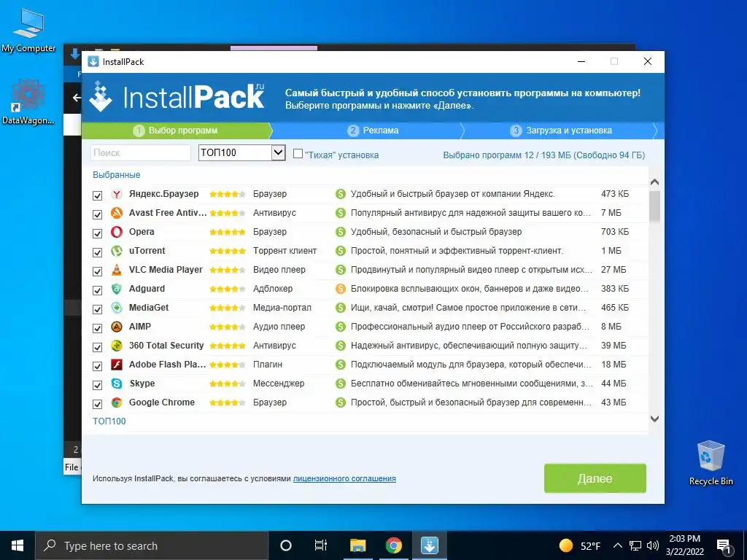
Task: Click the orange dollar badge on Adguard row
Action: [340, 289]
